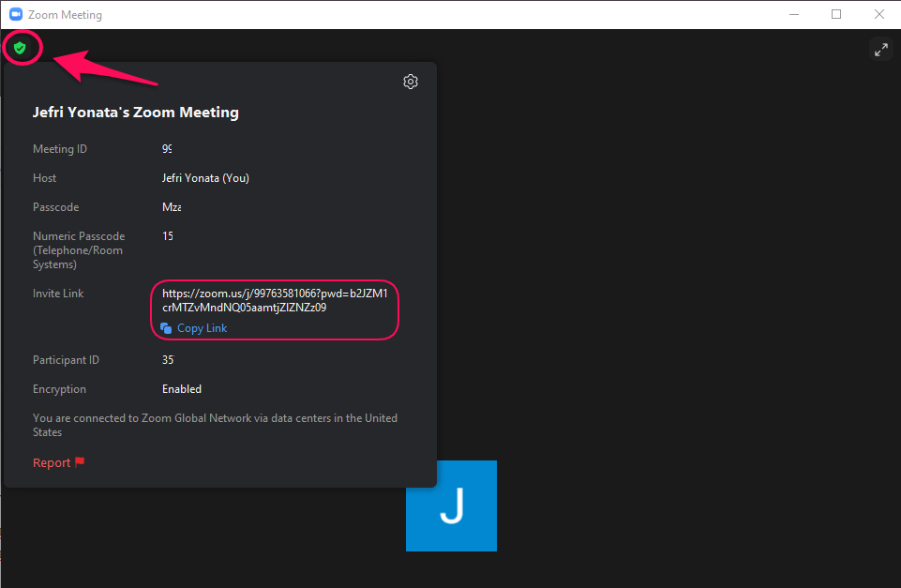Maximize the Zoom Meeting window
This screenshot has height=588, width=901.
[x=836, y=14]
